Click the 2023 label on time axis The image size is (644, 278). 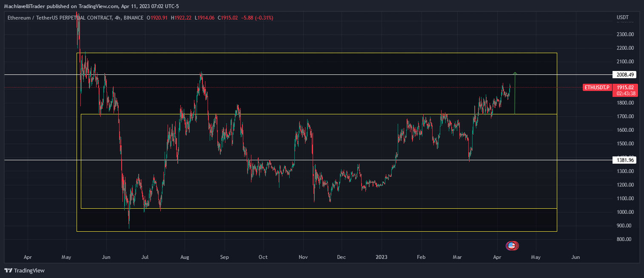[382, 257]
